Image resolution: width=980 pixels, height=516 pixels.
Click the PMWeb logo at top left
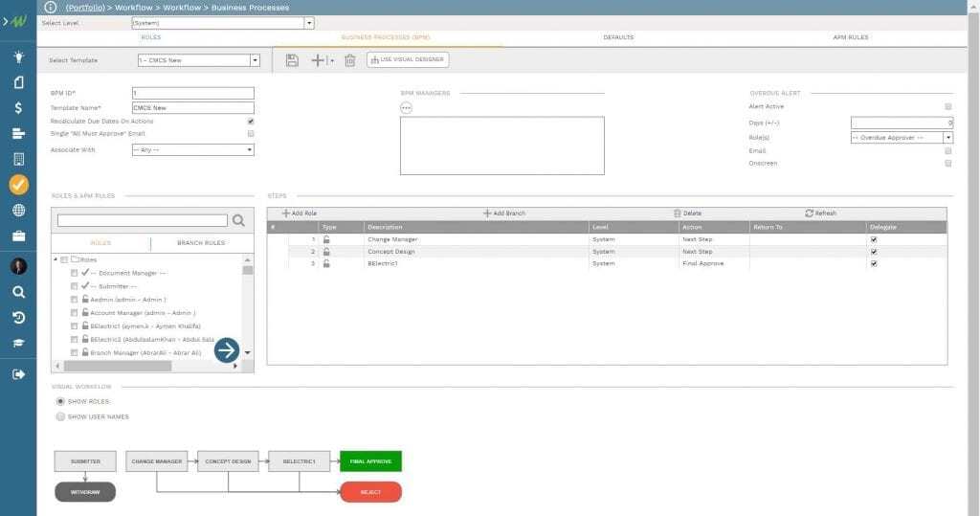19,21
